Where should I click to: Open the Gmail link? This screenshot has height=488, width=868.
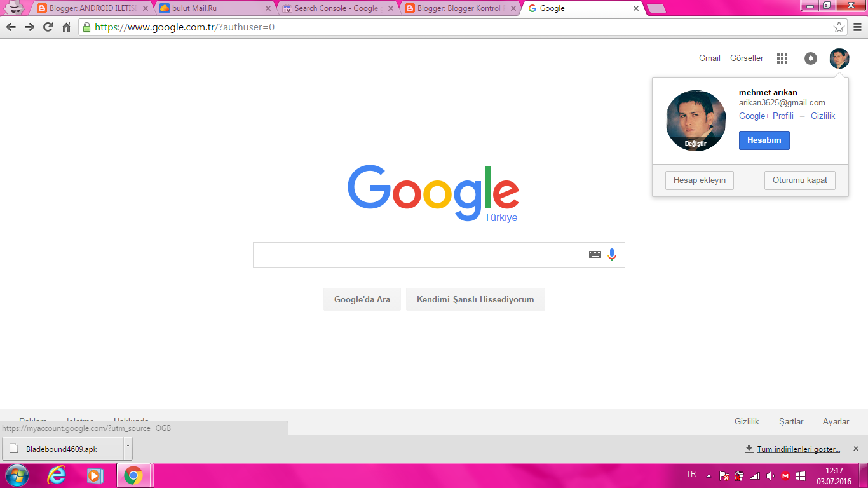point(710,58)
